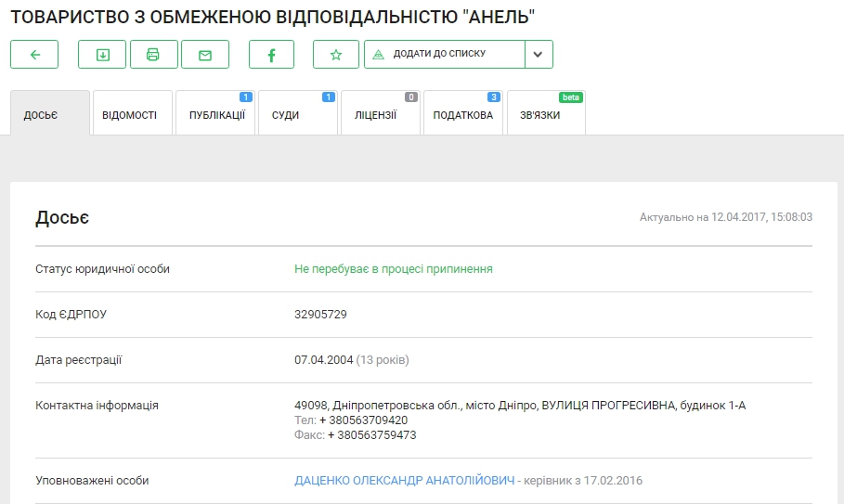This screenshot has width=844, height=504.
Task: Click the ДОДАТИ ДО СПИСКУ button
Action: point(444,55)
